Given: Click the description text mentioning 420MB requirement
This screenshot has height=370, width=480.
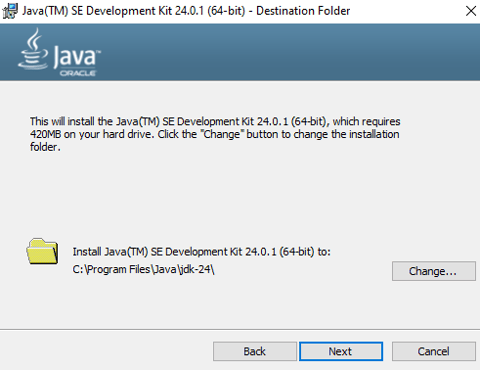Looking at the screenshot, I should 215,134.
